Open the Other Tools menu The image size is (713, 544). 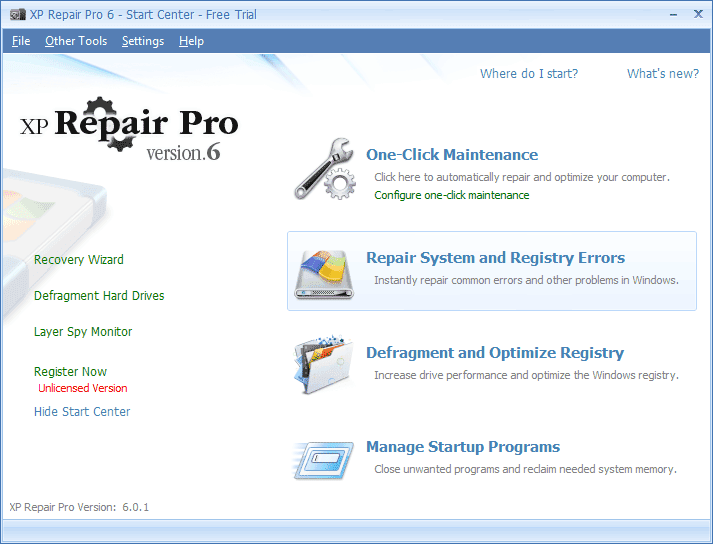(x=76, y=41)
